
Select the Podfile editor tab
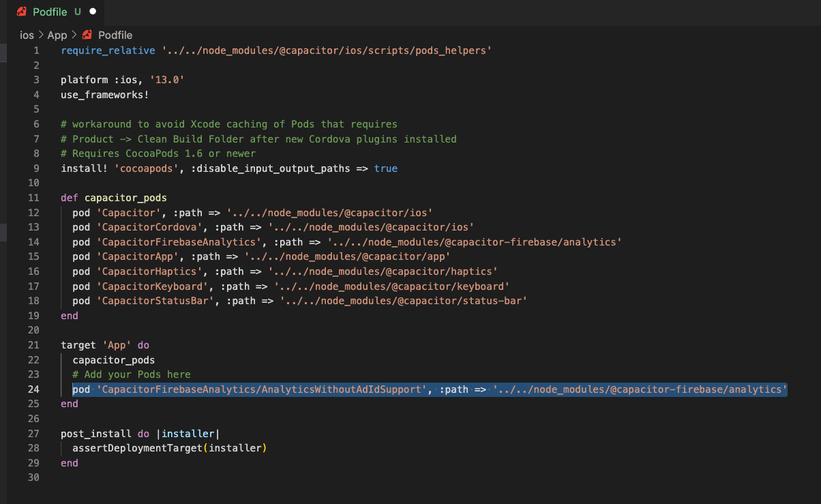click(57, 12)
